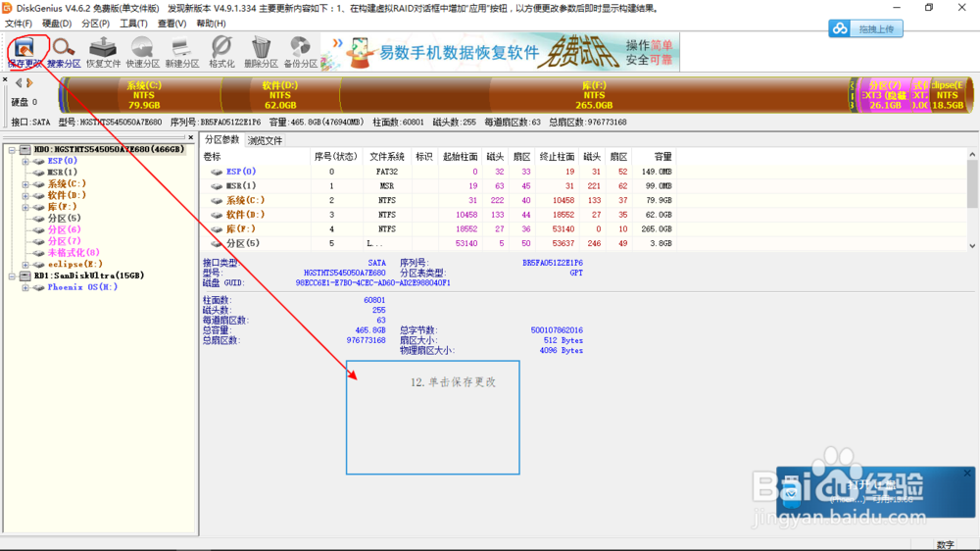
Task: Open the Backup Partition (备份分区) tool
Action: (301, 53)
